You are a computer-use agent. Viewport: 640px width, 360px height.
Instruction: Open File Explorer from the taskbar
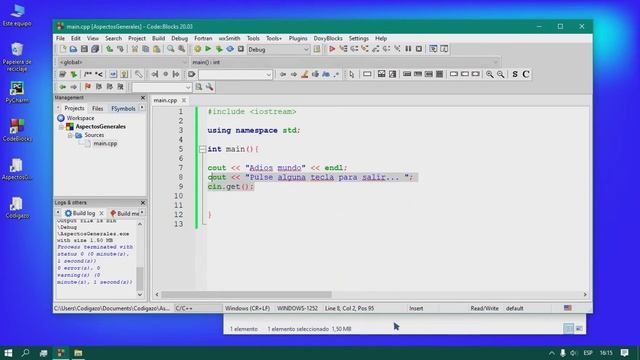tap(78, 353)
